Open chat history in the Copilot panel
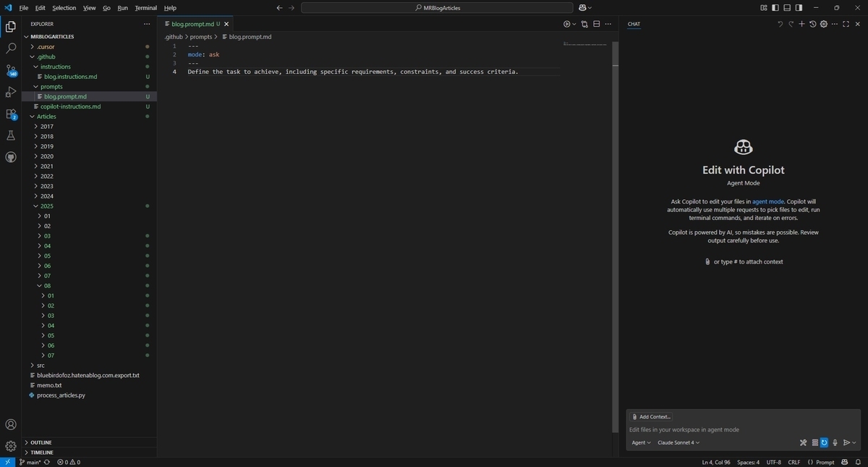868x467 pixels. coord(812,23)
